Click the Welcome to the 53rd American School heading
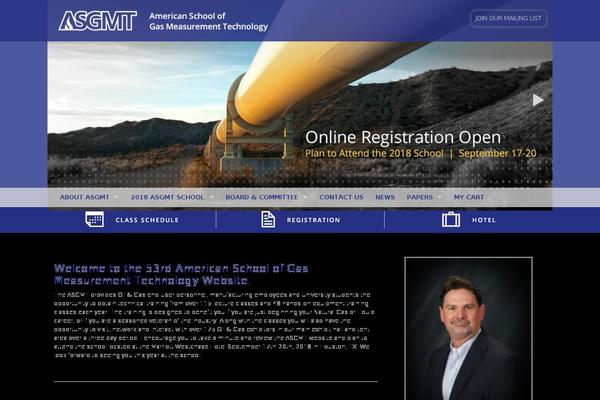Viewport: 600px width, 400px height. tap(181, 274)
